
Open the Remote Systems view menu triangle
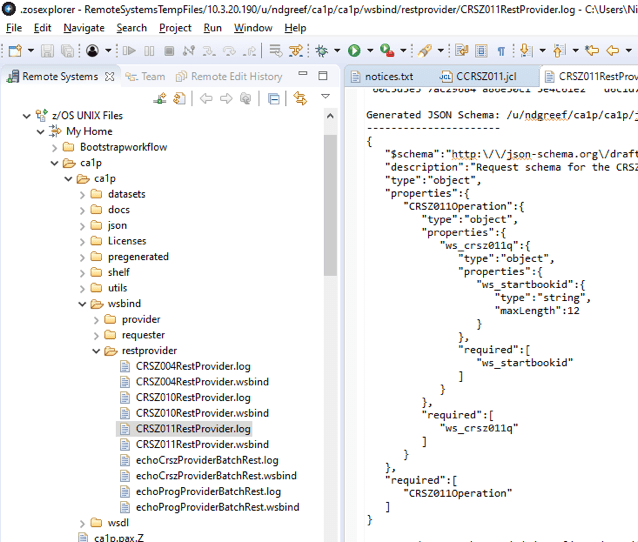point(325,96)
